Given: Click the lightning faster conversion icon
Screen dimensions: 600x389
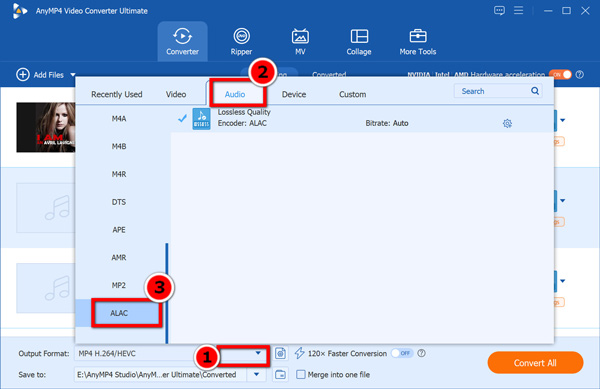Looking at the screenshot, I should (299, 353).
